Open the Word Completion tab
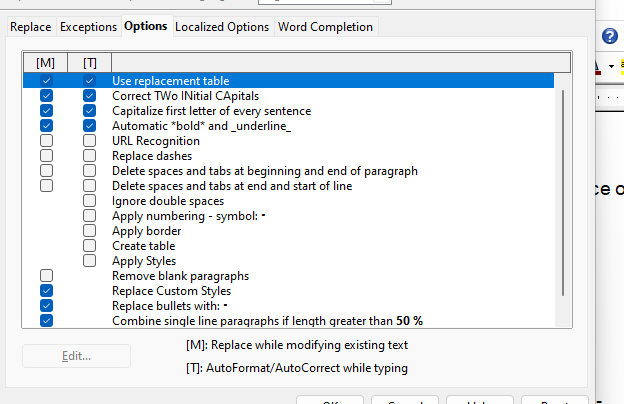Image resolution: width=624 pixels, height=404 pixels. coord(325,27)
